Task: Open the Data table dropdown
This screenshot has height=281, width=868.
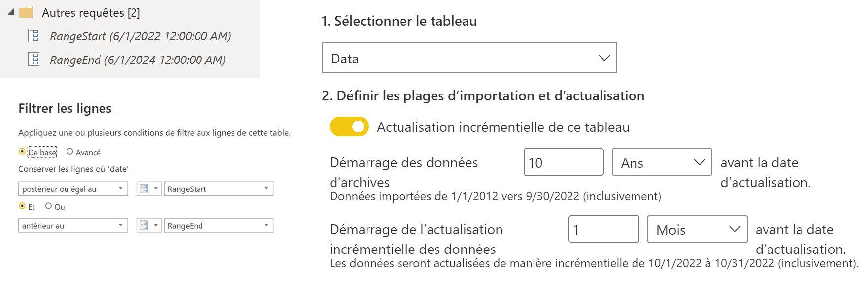Action: [469, 58]
